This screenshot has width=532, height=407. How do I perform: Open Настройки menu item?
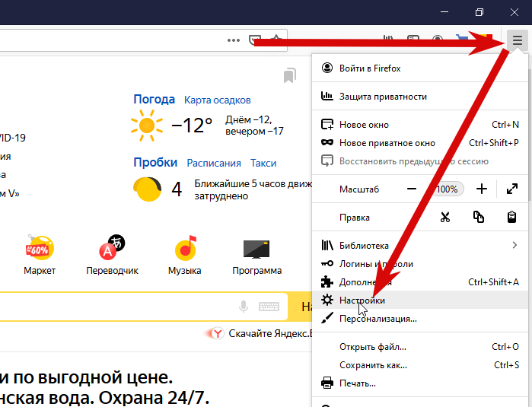pyautogui.click(x=420, y=300)
